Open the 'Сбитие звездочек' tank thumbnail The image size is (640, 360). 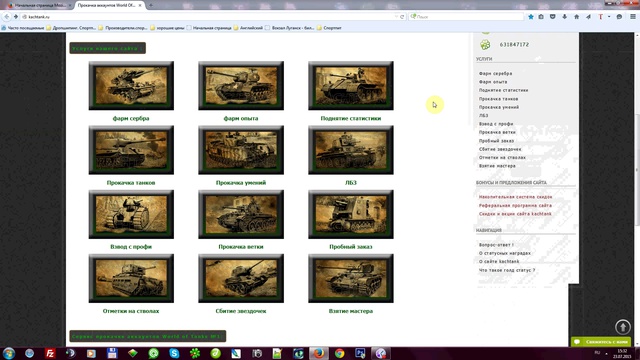click(241, 278)
